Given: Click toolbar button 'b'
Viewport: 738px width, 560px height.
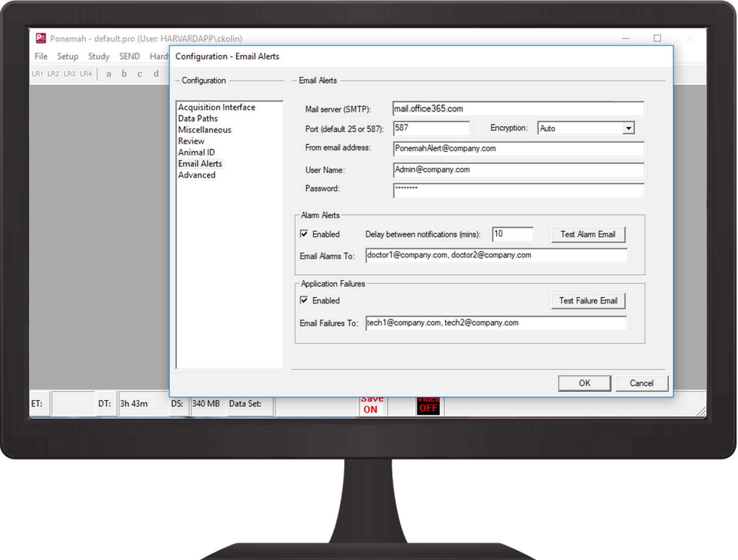Looking at the screenshot, I should [x=124, y=74].
